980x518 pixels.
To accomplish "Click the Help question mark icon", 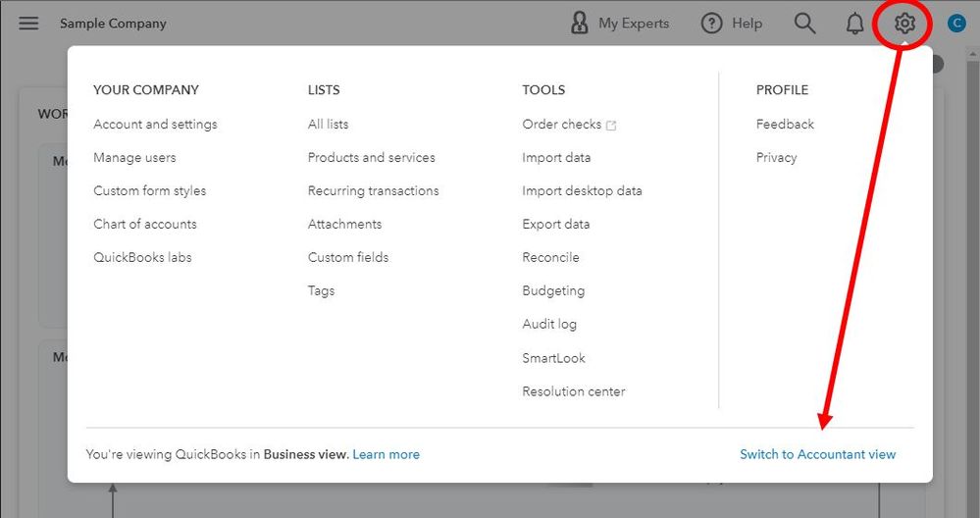I will pos(711,24).
